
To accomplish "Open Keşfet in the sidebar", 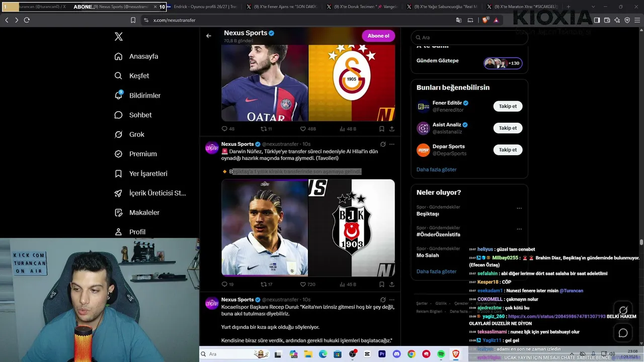I will pos(132,76).
